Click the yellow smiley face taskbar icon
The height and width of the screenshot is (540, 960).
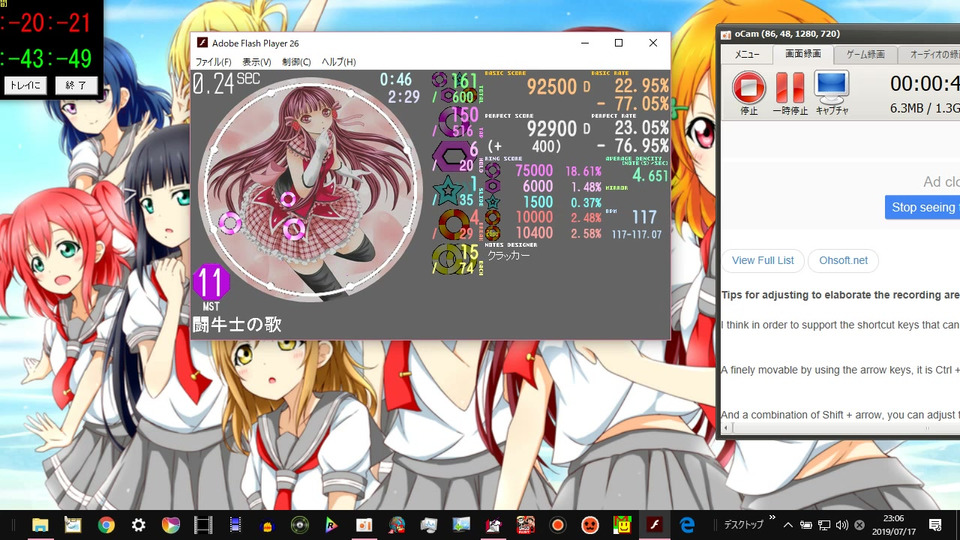pos(622,525)
